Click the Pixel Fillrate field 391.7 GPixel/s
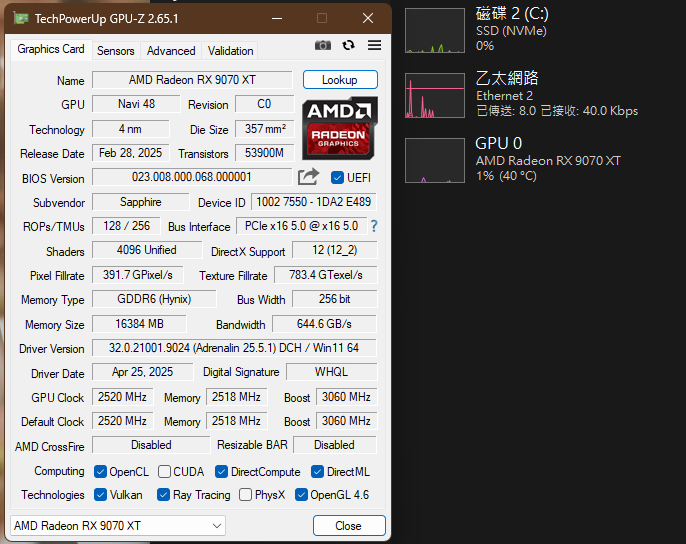 137,275
